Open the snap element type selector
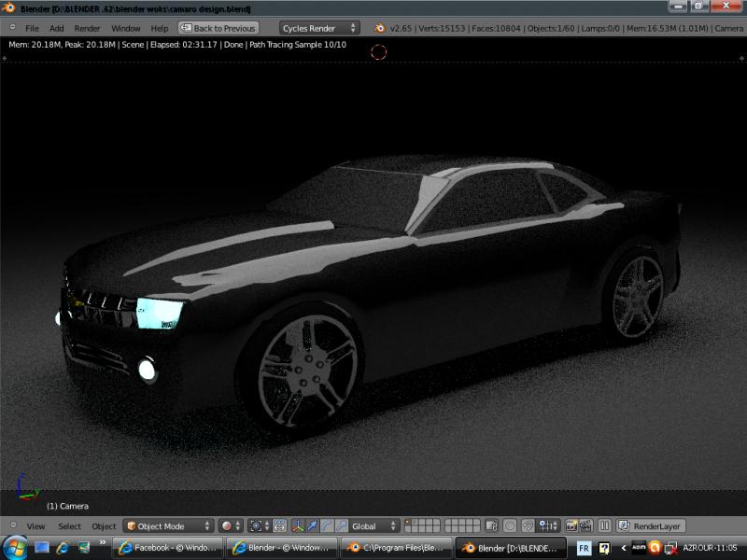Image resolution: width=747 pixels, height=560 pixels. (x=548, y=525)
